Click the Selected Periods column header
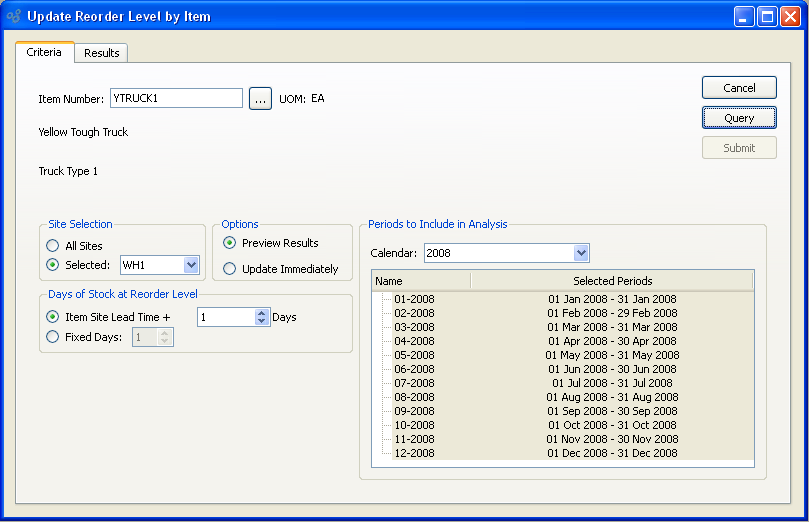The height and width of the screenshot is (522, 809). tap(612, 281)
